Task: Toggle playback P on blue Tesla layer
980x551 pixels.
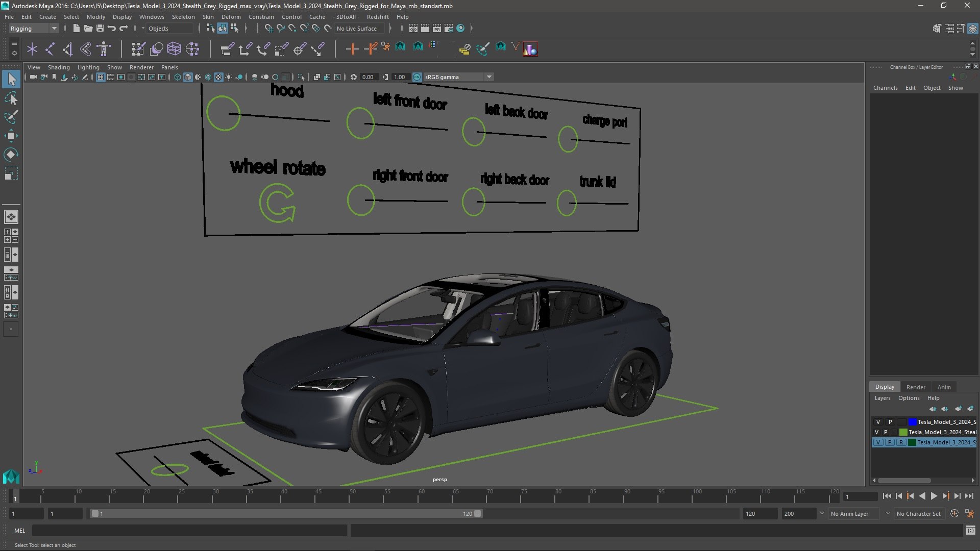Action: click(x=890, y=422)
